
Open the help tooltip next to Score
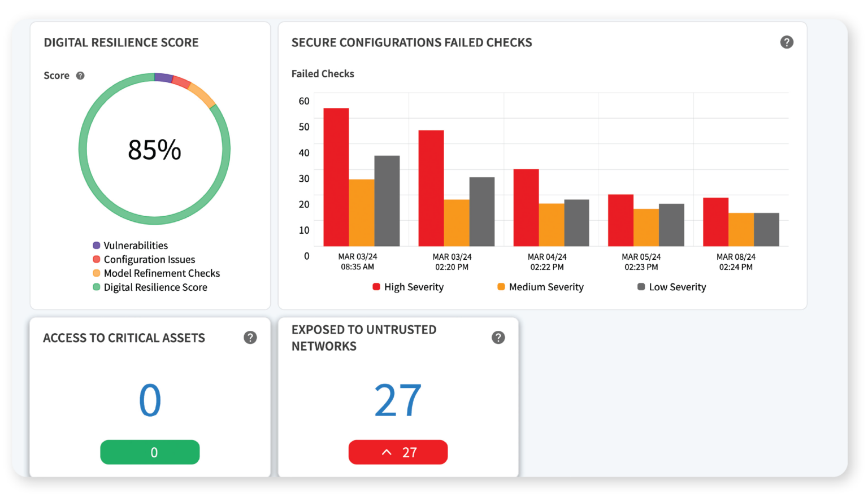(80, 75)
